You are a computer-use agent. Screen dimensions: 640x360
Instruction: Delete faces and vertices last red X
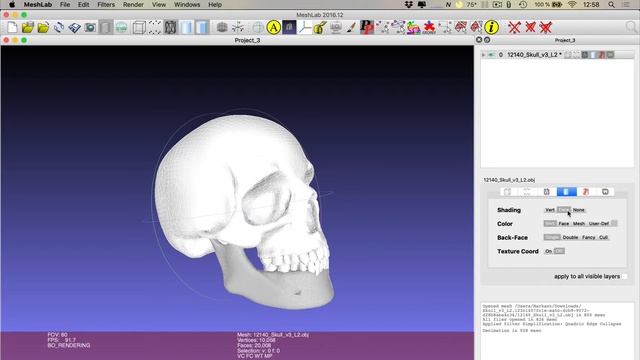click(x=546, y=27)
